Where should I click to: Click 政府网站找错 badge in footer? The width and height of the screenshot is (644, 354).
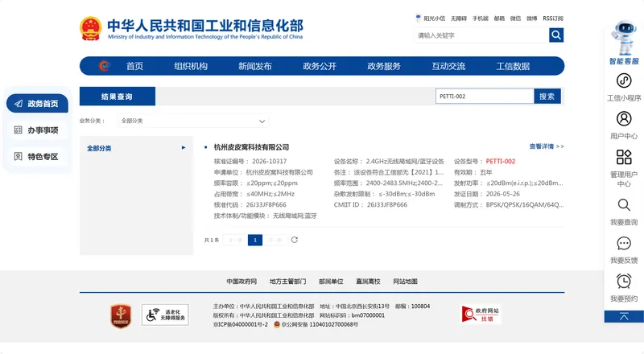click(481, 315)
